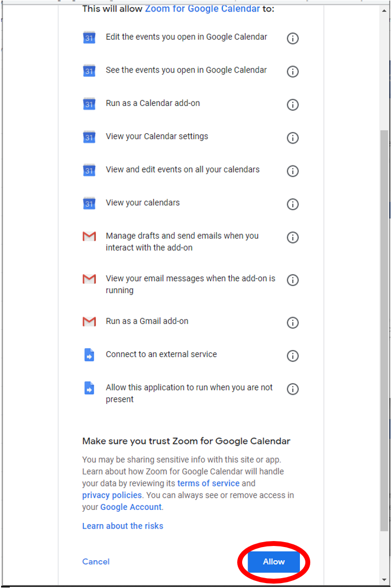This screenshot has width=391, height=588.
Task: Click info icon for Edit the events permission
Action: tap(292, 38)
